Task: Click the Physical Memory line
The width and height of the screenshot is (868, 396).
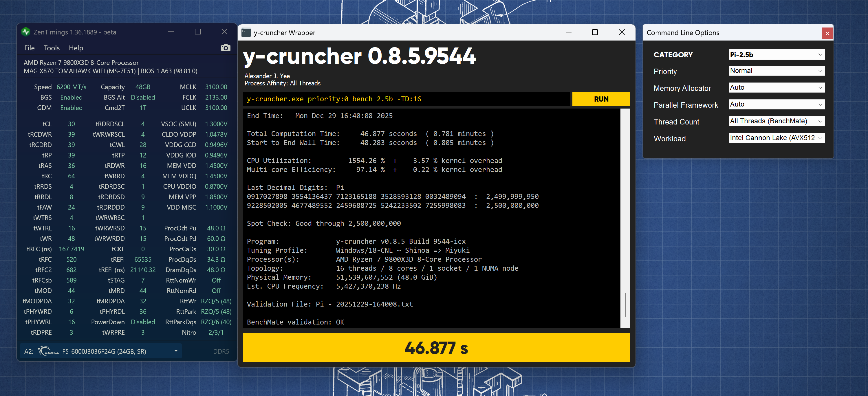Action: 342,277
